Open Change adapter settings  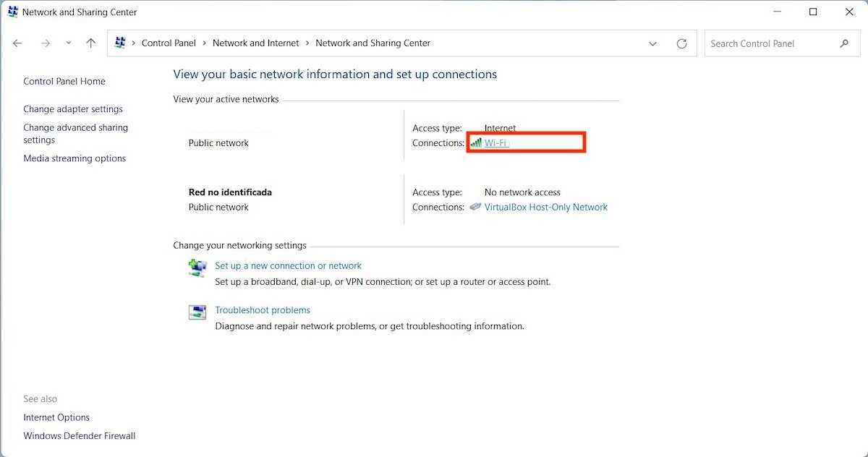click(x=73, y=109)
